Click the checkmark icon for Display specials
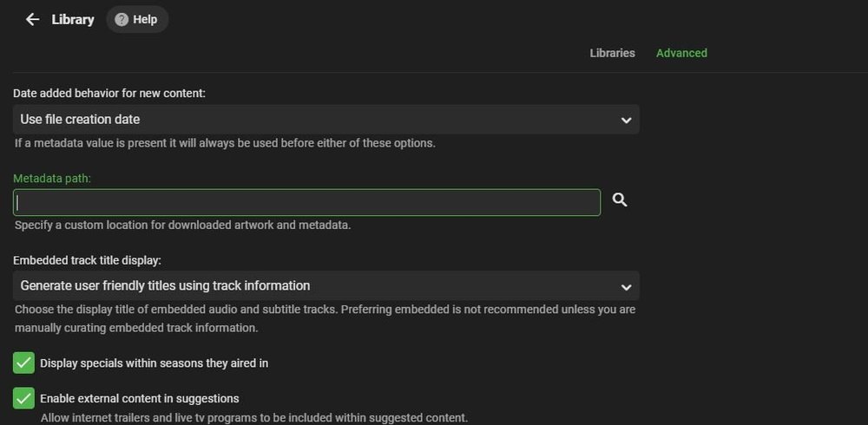Screen dimensions: 868x425 pyautogui.click(x=23, y=363)
